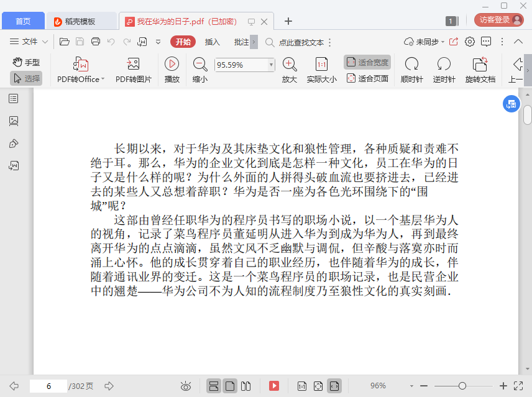Click the 访客登录 login button
This screenshot has width=532, height=397.
pos(498,20)
